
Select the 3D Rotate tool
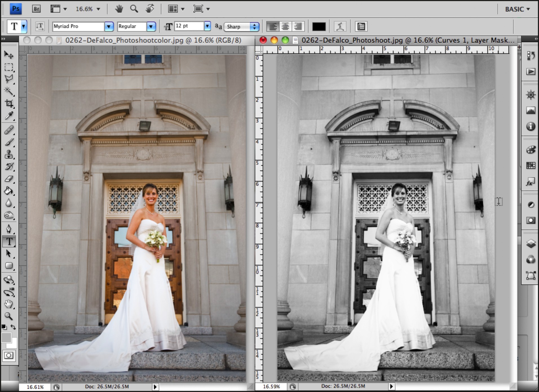coord(9,280)
